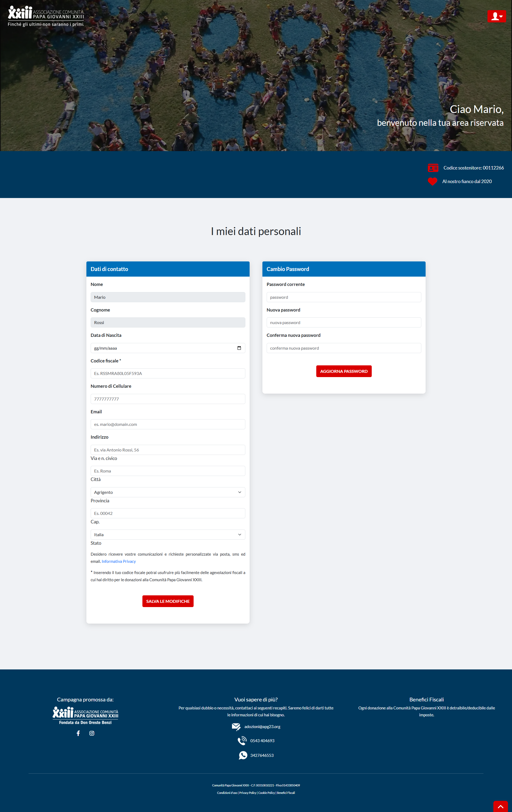512x812 pixels.
Task: Open the Condizioni d'uso footer link
Action: click(x=227, y=793)
